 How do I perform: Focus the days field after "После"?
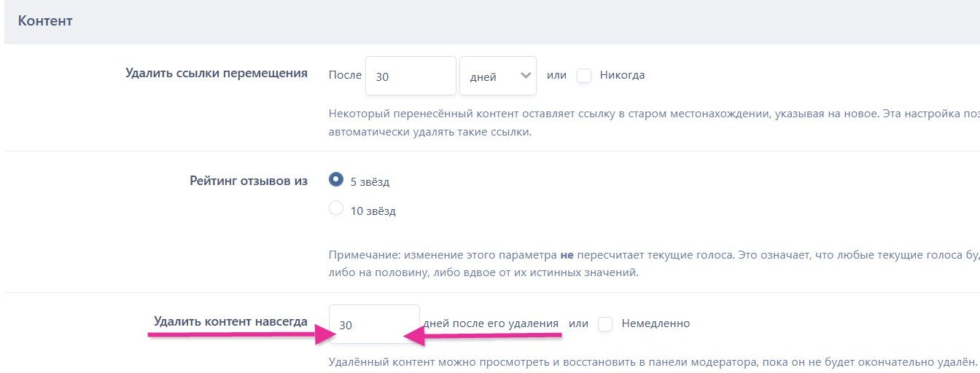pos(411,76)
